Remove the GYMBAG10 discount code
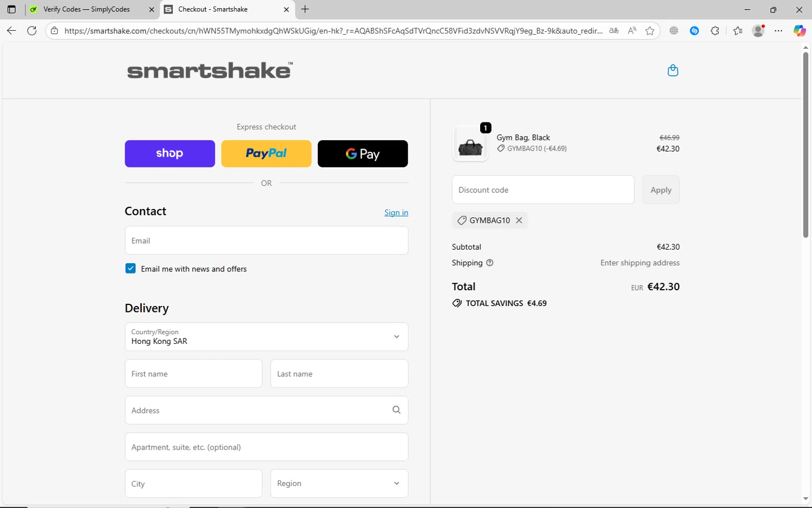The width and height of the screenshot is (812, 508). pos(519,220)
